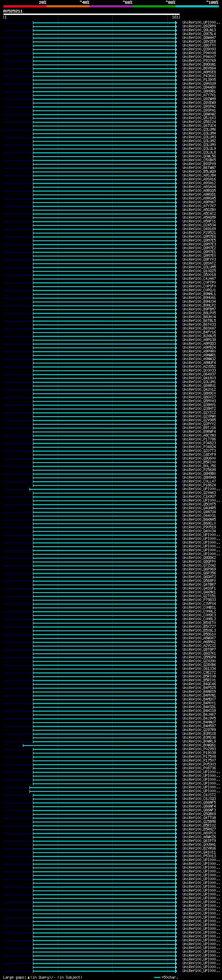Select label UniRef100_Q10QZ5
The width and height of the screenshot is (222, 980).
pos(199,271)
